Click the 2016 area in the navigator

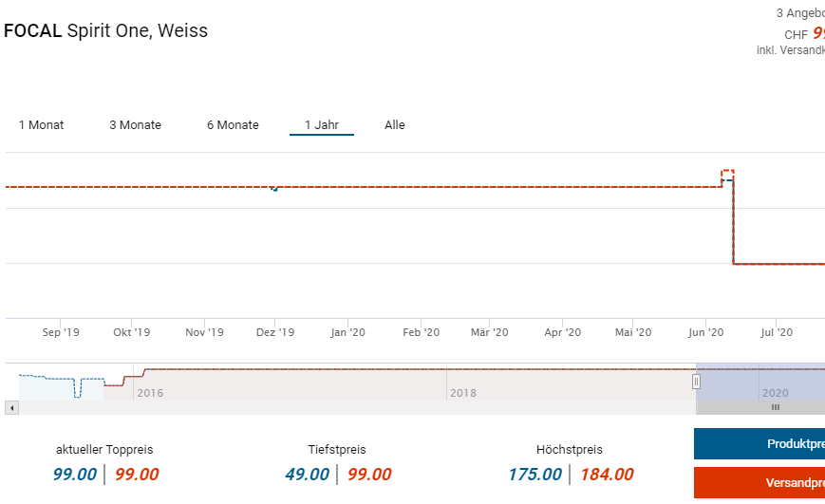150,392
